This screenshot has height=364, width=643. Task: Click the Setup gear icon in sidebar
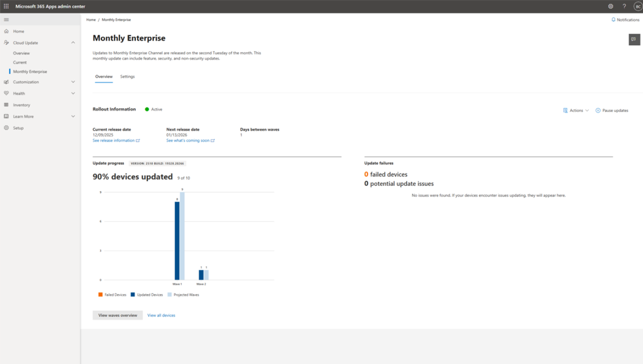click(6, 128)
